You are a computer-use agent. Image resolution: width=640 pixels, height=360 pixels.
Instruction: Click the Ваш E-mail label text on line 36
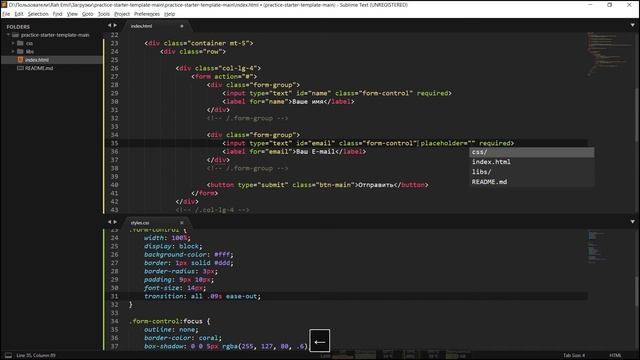click(316, 151)
